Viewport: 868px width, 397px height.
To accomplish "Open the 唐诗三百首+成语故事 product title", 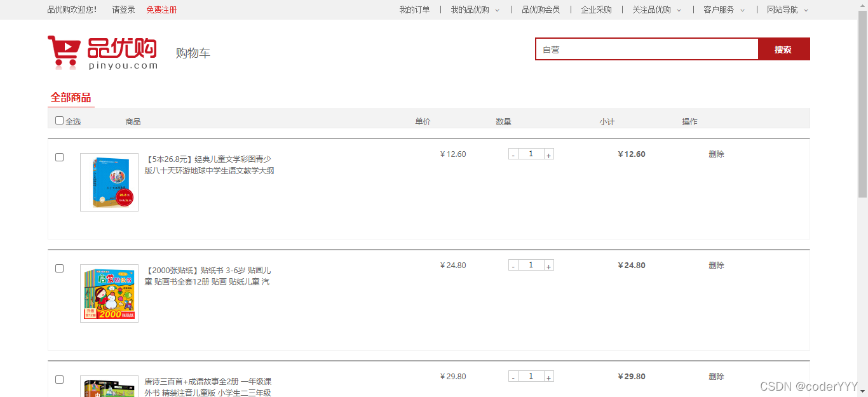I will click(208, 387).
